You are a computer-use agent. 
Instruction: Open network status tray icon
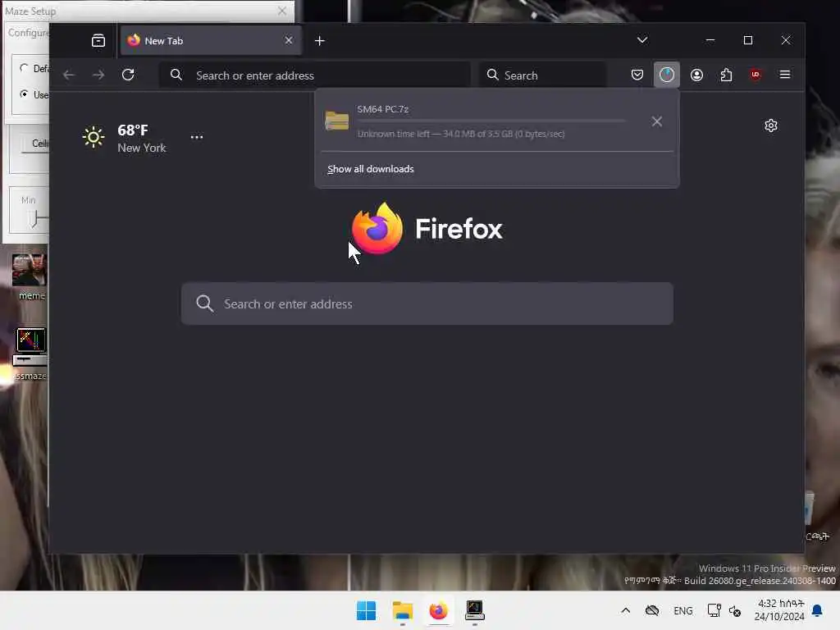tap(714, 610)
